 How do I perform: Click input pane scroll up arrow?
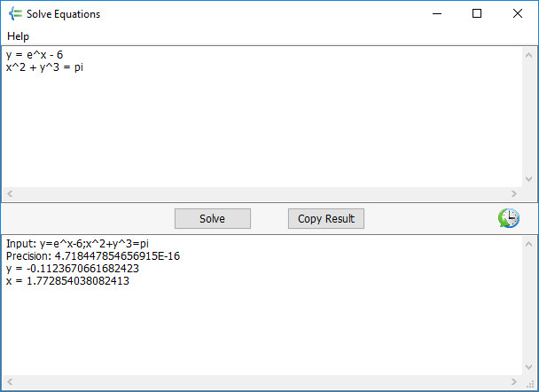tap(529, 55)
